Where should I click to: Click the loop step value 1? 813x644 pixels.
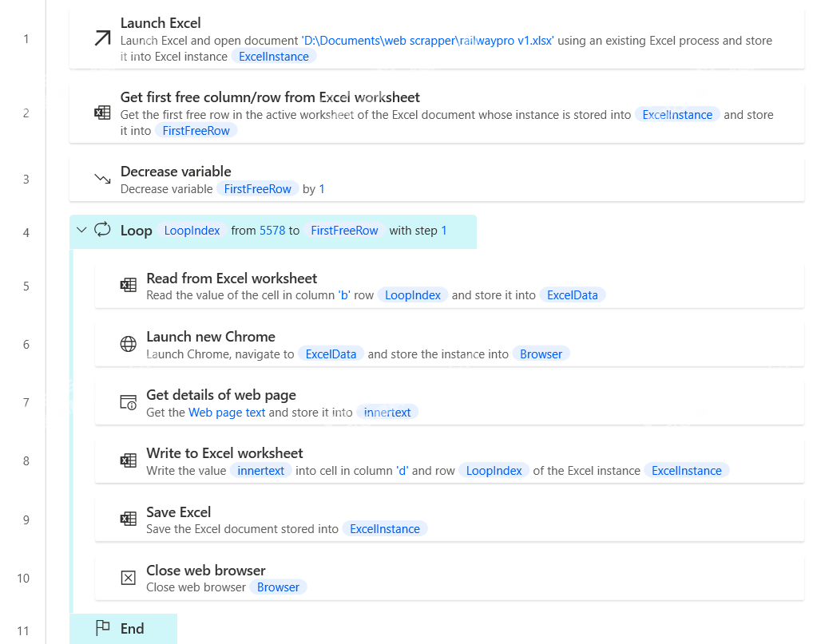point(444,231)
